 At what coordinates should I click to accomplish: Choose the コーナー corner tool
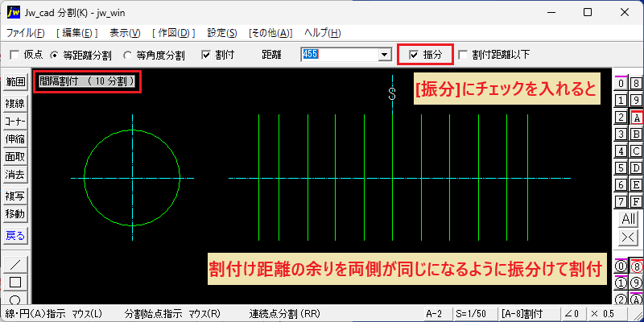click(x=15, y=122)
